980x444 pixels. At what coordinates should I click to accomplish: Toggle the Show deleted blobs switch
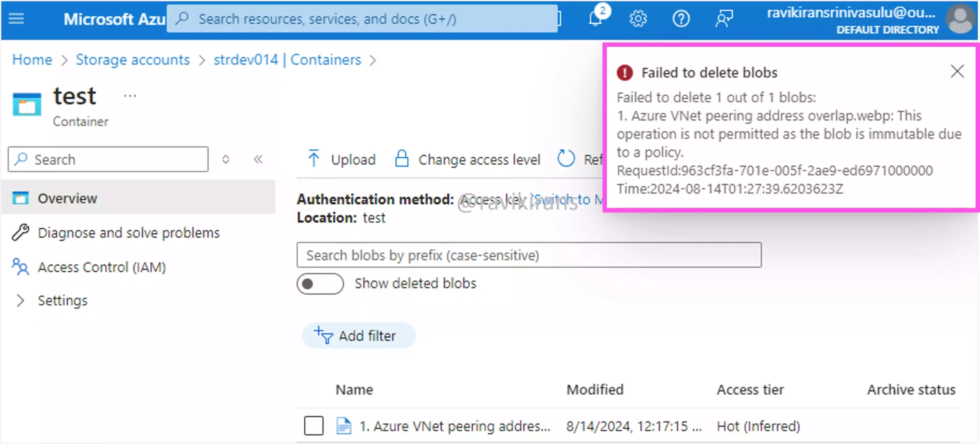click(319, 284)
